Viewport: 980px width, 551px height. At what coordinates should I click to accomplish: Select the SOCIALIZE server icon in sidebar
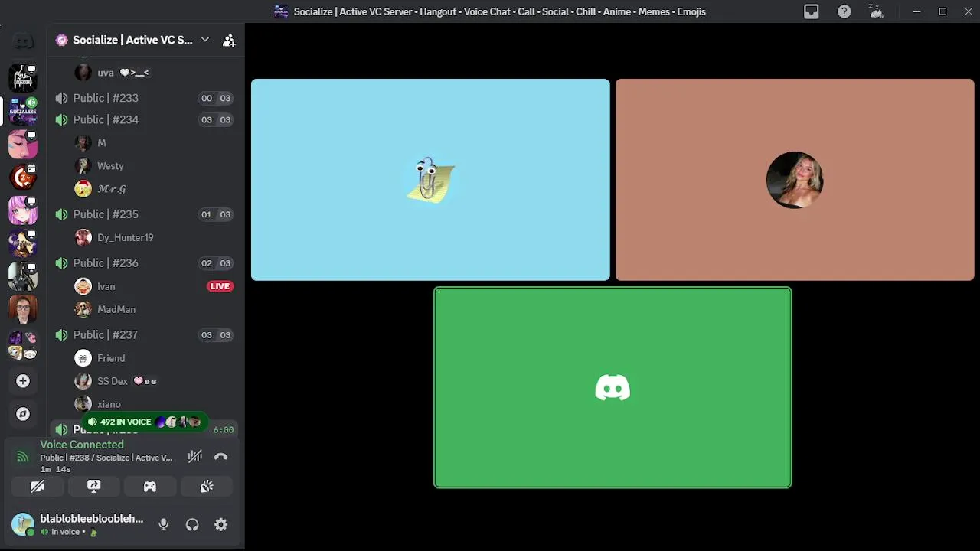pyautogui.click(x=23, y=111)
